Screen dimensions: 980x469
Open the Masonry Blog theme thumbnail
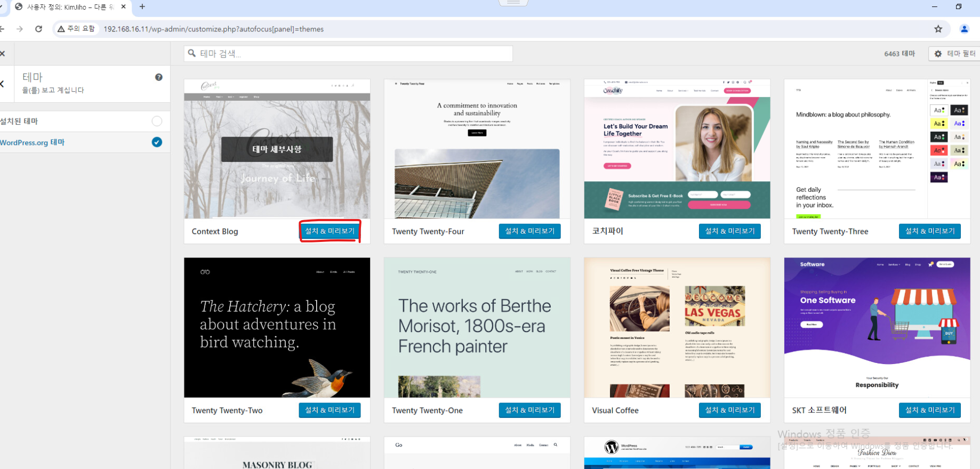[277, 453]
